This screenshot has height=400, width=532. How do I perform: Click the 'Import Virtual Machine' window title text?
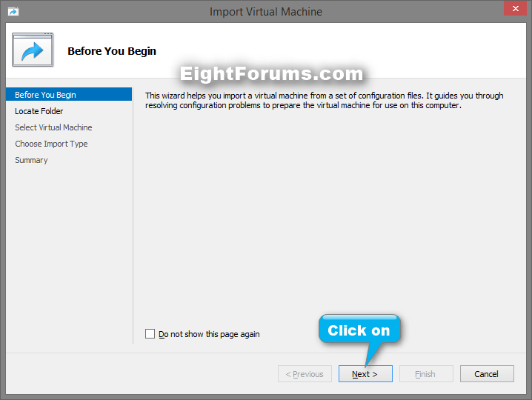click(x=266, y=12)
